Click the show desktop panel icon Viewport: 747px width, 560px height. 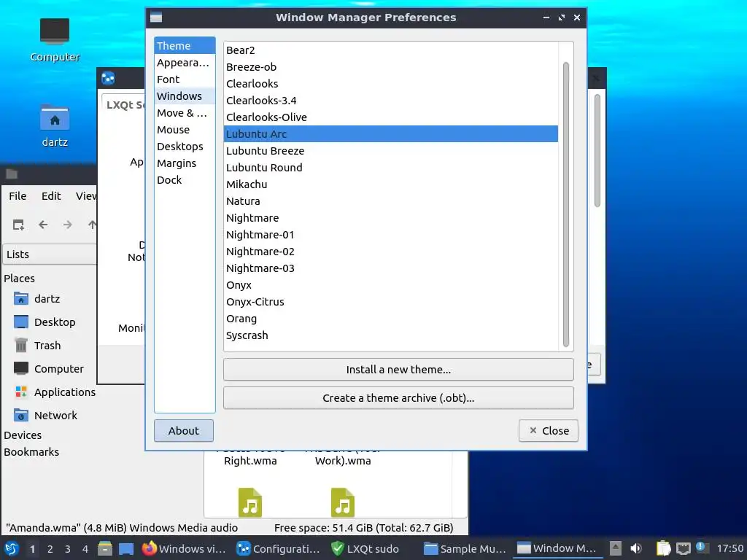coord(126,548)
